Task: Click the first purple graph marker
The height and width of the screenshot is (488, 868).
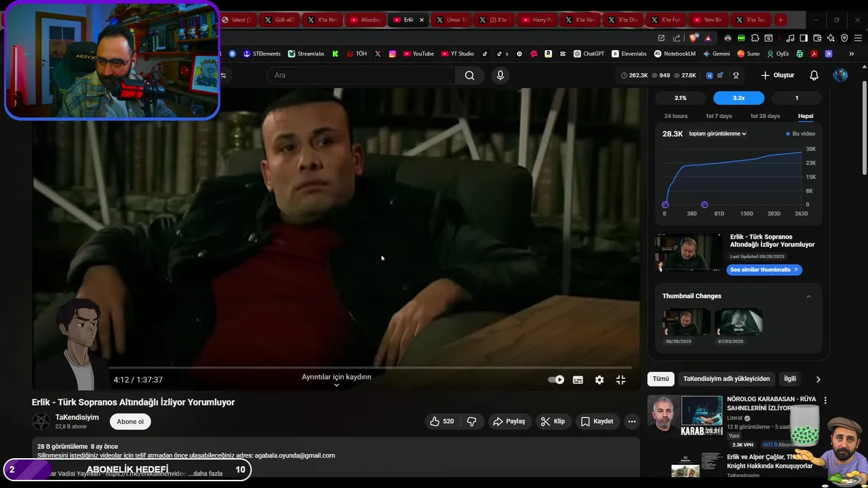Action: pyautogui.click(x=665, y=205)
